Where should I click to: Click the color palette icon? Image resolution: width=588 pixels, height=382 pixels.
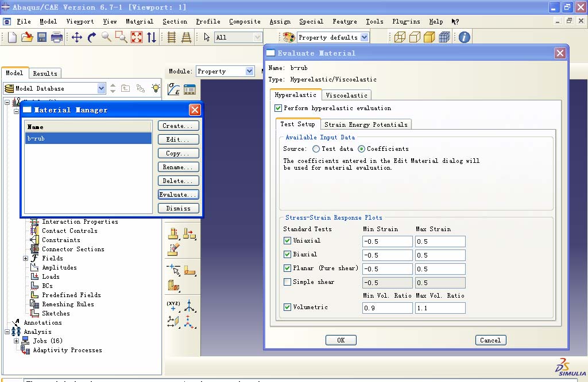point(289,37)
